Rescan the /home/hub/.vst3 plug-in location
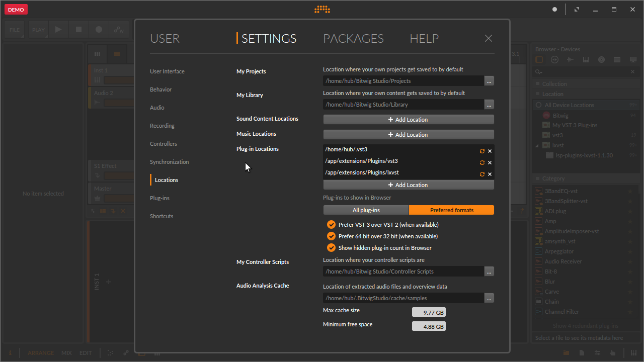Screen dimensions: 644x362 [482, 151]
